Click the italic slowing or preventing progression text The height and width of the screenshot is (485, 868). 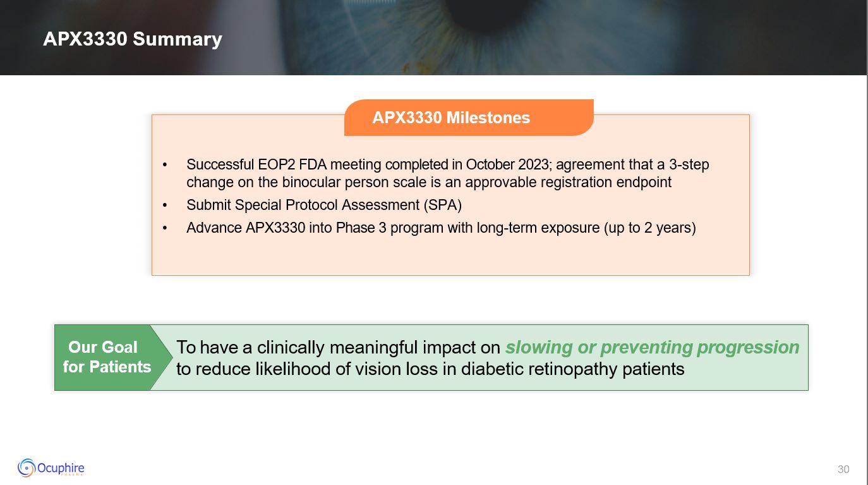tap(652, 347)
